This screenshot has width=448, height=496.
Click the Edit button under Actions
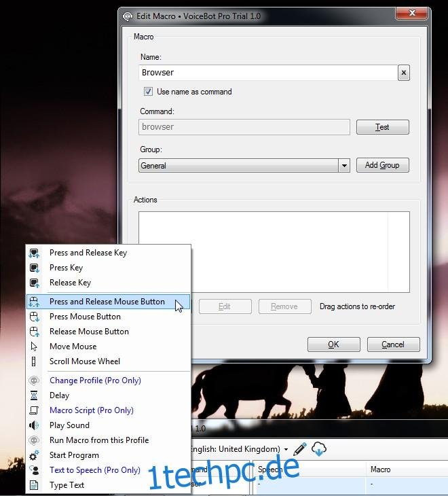coord(225,306)
